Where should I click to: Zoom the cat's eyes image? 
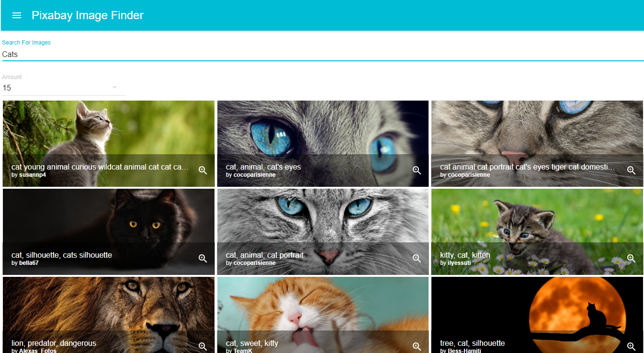click(x=417, y=171)
